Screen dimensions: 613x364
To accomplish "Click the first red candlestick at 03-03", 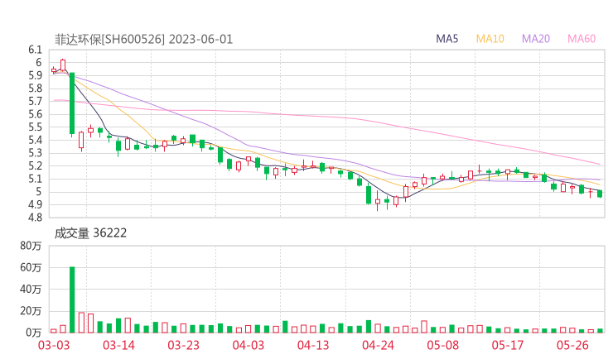I will click(x=54, y=70).
